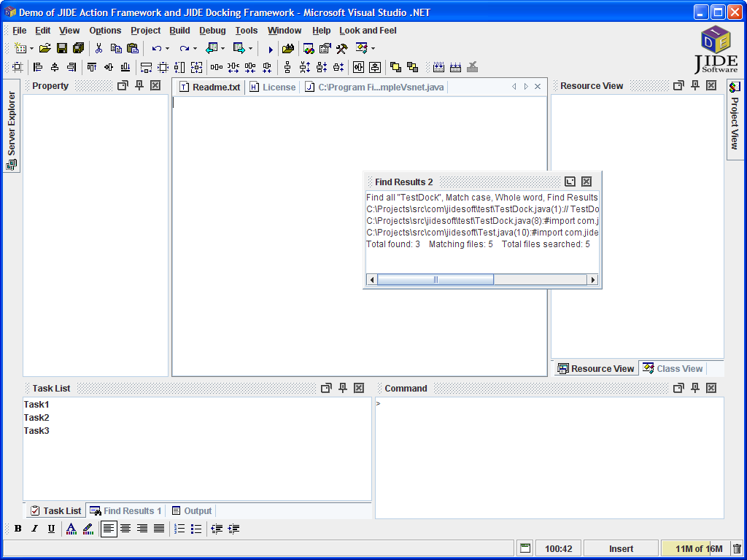Viewport: 747px width, 560px height.
Task: Toggle Align Left paragraph button
Action: click(x=109, y=529)
